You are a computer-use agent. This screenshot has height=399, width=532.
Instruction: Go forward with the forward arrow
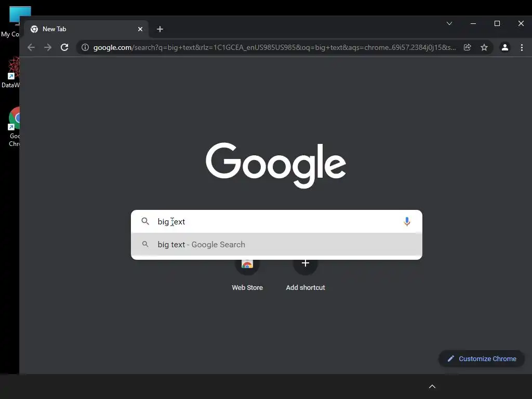[x=48, y=47]
